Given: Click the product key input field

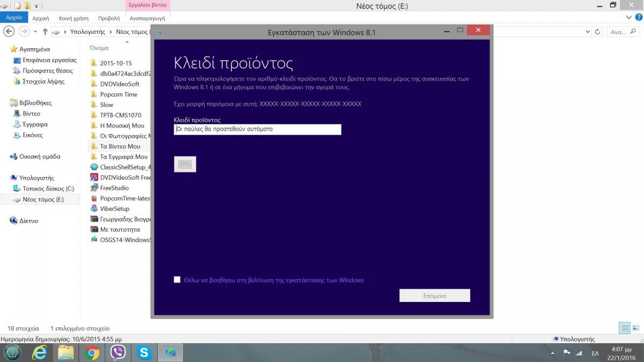Looking at the screenshot, I should pyautogui.click(x=258, y=129).
